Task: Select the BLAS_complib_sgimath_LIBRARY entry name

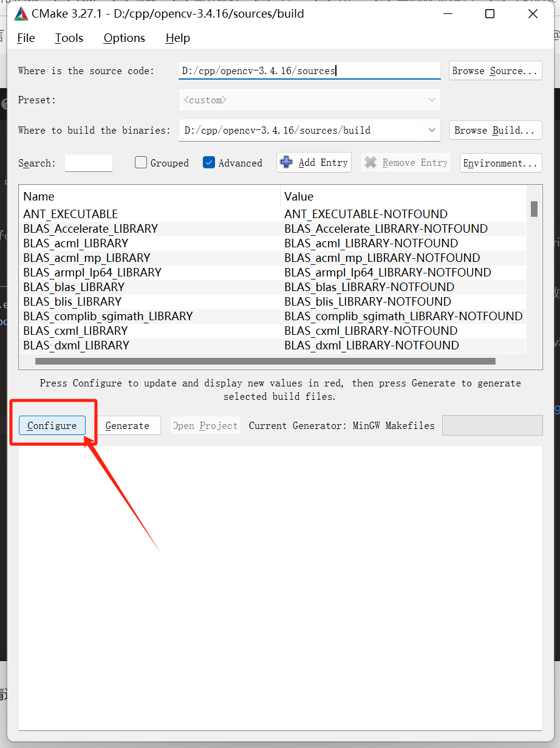Action: click(x=108, y=316)
